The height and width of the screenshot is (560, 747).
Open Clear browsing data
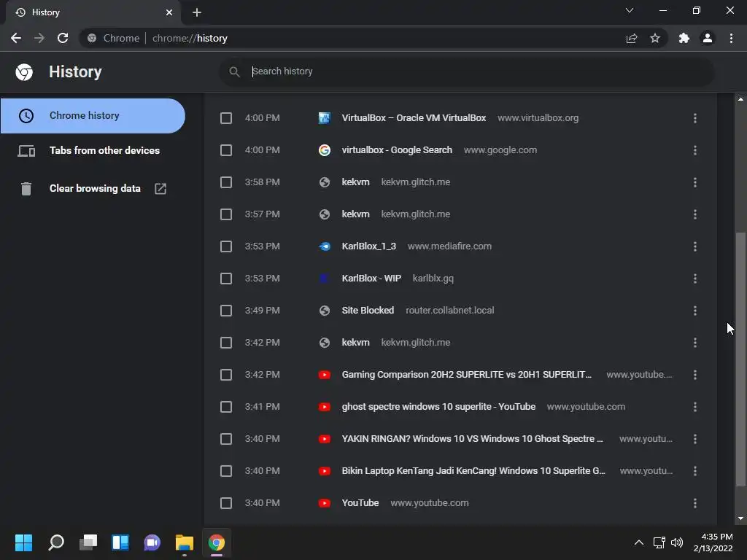point(93,189)
